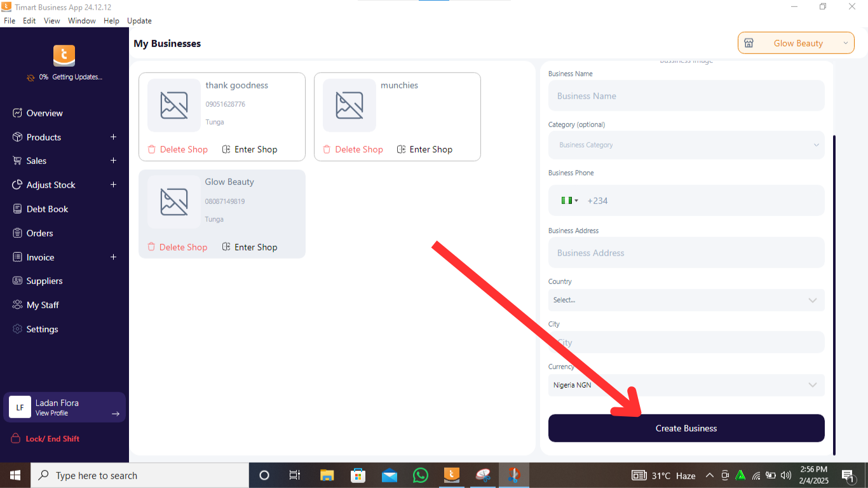Open File Explorer from the taskbar
The height and width of the screenshot is (488, 868).
click(x=327, y=475)
